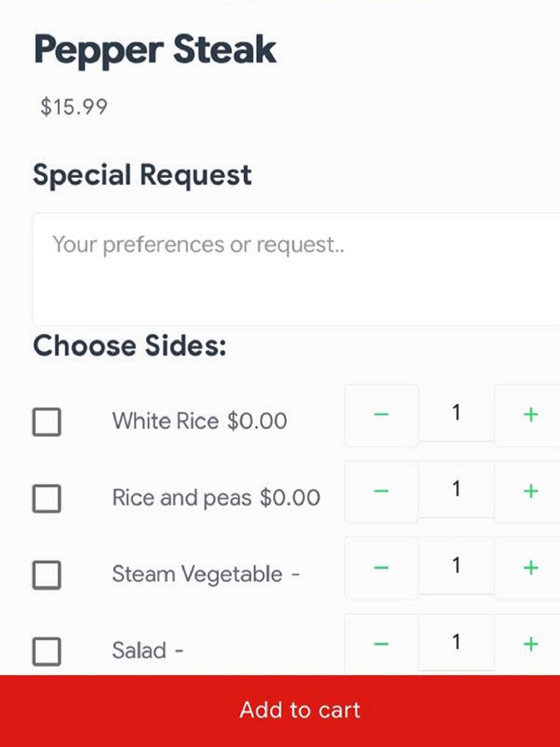
Task: Check the White Rice side checkbox
Action: pos(46,421)
